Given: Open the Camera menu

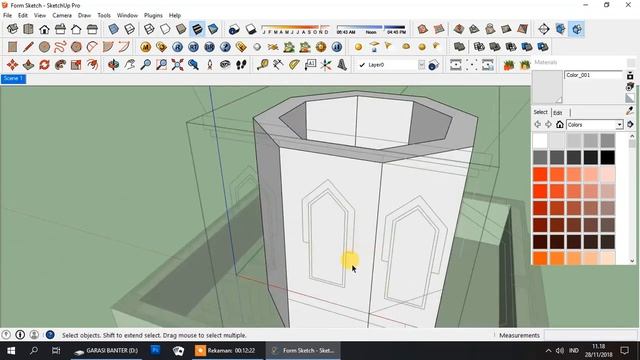Looking at the screenshot, I should point(62,15).
